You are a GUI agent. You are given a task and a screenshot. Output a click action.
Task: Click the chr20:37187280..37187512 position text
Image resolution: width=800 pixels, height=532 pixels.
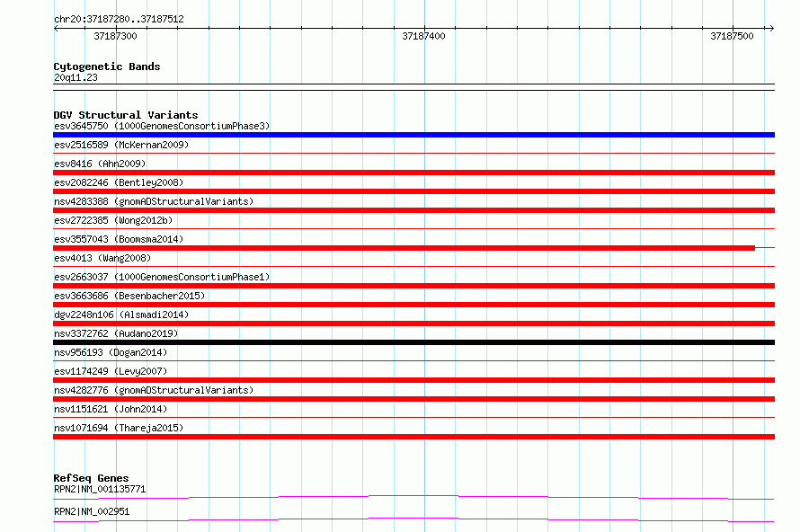click(x=119, y=19)
